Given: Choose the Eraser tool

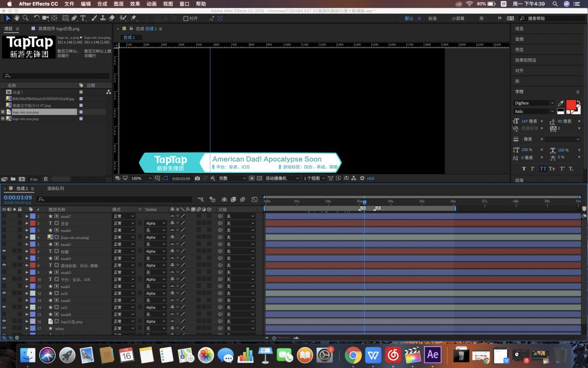Looking at the screenshot, I should pyautogui.click(x=112, y=18).
